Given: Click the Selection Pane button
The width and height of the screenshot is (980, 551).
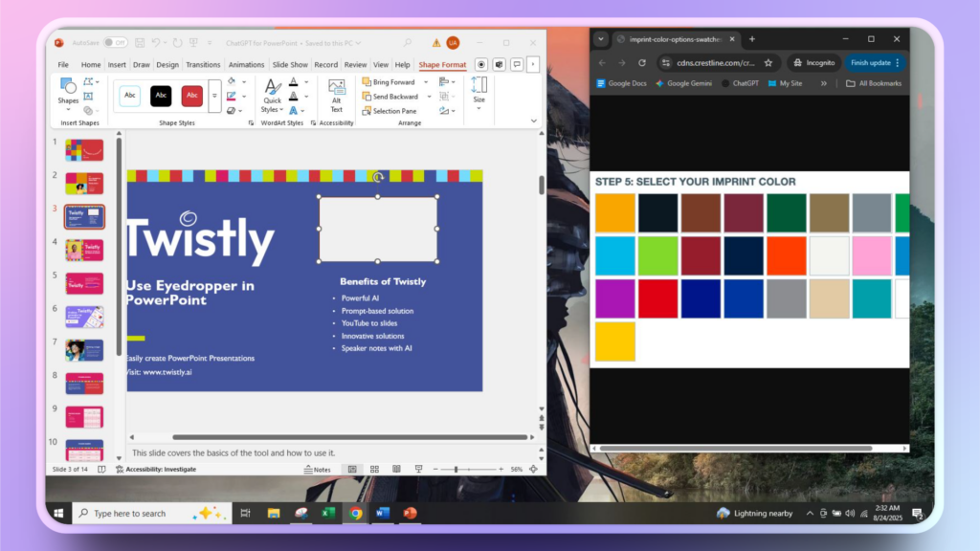Looking at the screenshot, I should point(390,111).
